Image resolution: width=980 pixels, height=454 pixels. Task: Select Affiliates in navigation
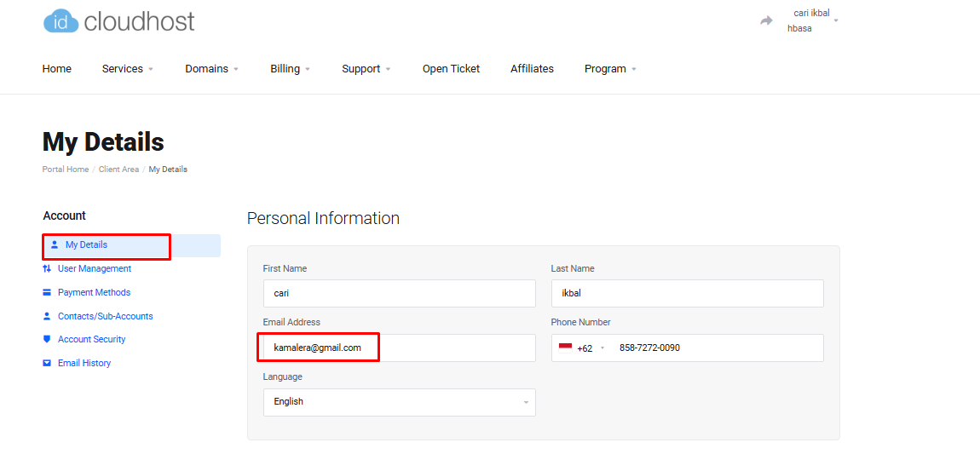pyautogui.click(x=532, y=69)
